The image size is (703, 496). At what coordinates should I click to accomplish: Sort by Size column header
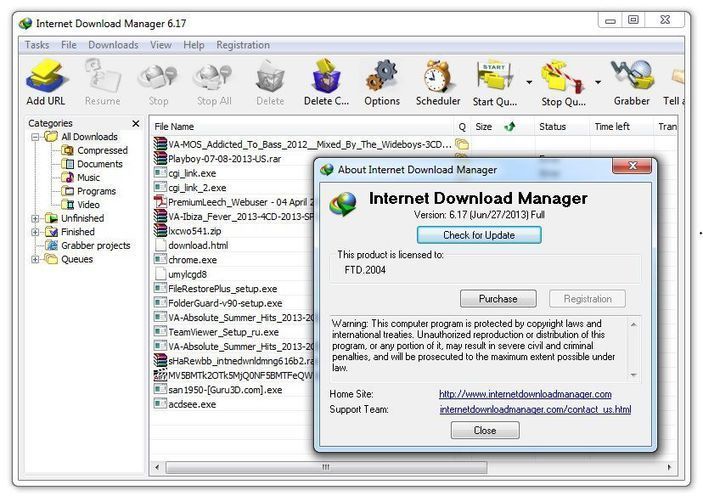pos(502,127)
